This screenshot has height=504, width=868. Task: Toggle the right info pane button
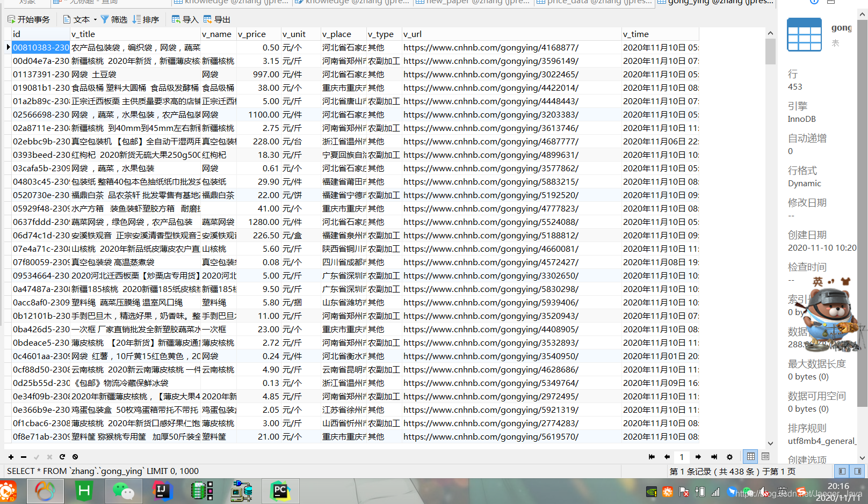(857, 471)
